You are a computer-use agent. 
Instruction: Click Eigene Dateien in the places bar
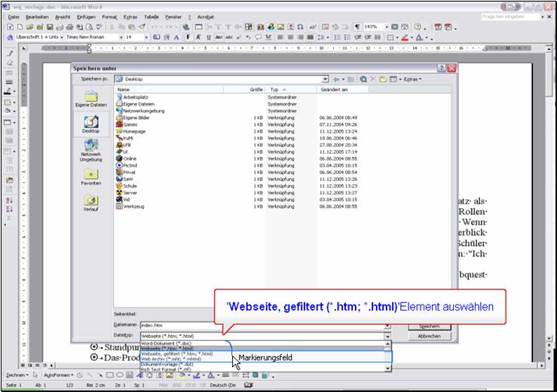[91, 99]
